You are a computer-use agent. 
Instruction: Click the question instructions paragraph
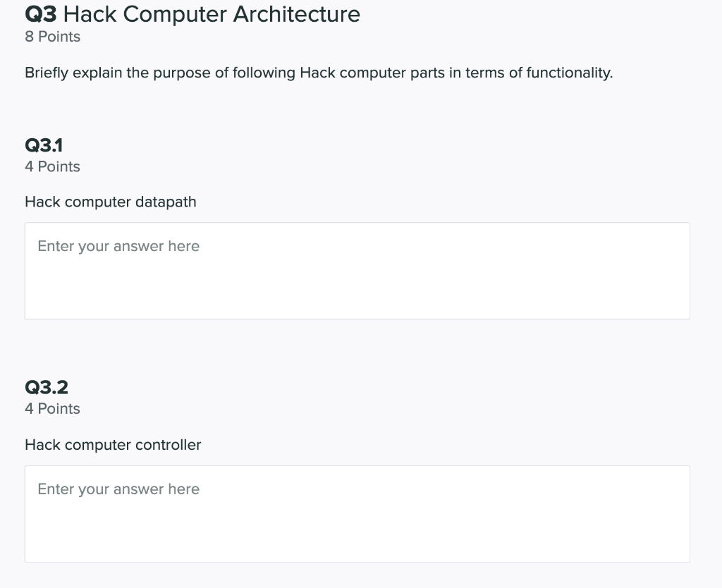319,73
